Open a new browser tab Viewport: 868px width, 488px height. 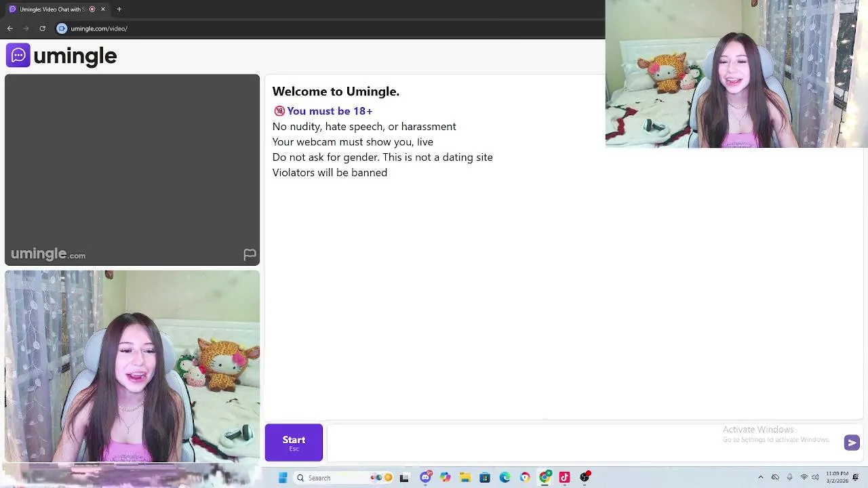pyautogui.click(x=119, y=9)
